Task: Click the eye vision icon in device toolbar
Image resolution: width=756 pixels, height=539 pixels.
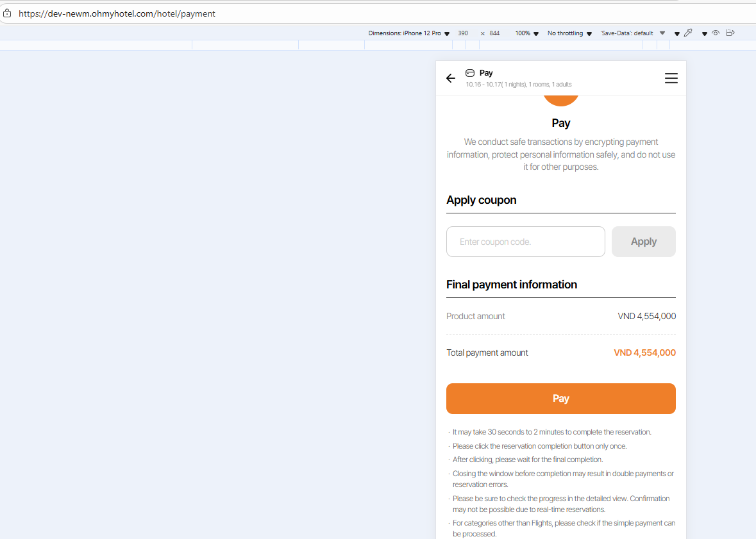Action: (716, 33)
